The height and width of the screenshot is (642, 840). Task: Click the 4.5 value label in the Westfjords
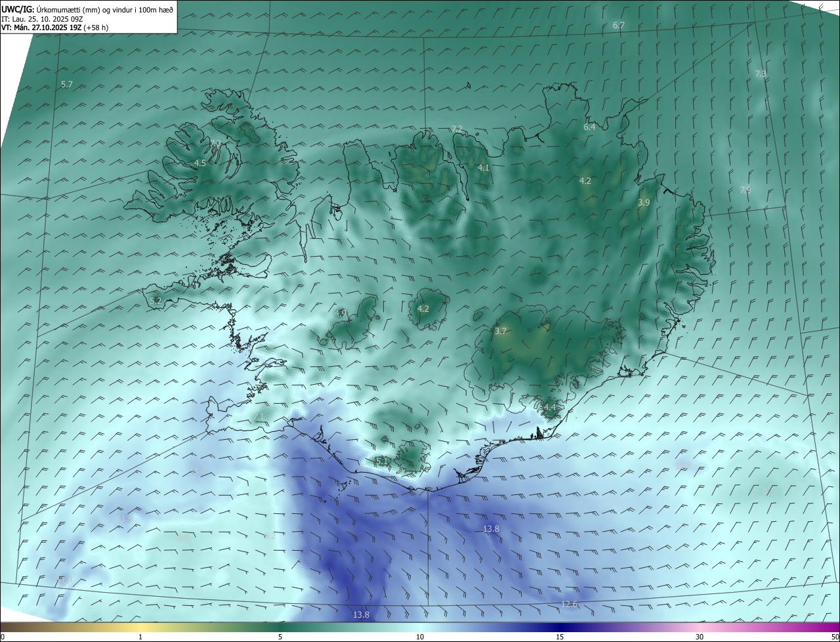199,163
